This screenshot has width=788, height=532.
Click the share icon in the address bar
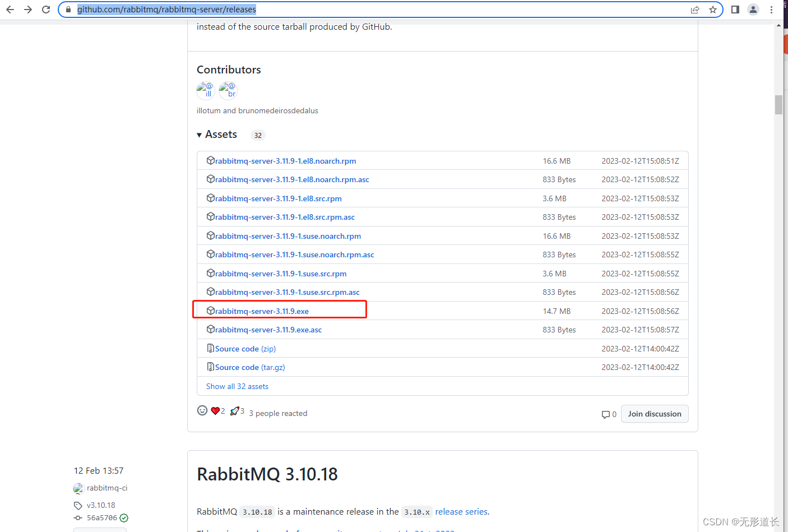(x=695, y=10)
